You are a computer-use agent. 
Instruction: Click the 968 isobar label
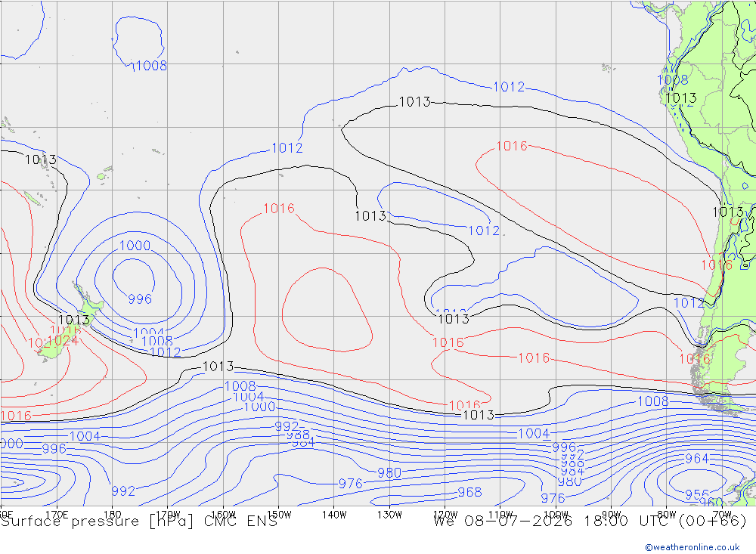coord(469,492)
